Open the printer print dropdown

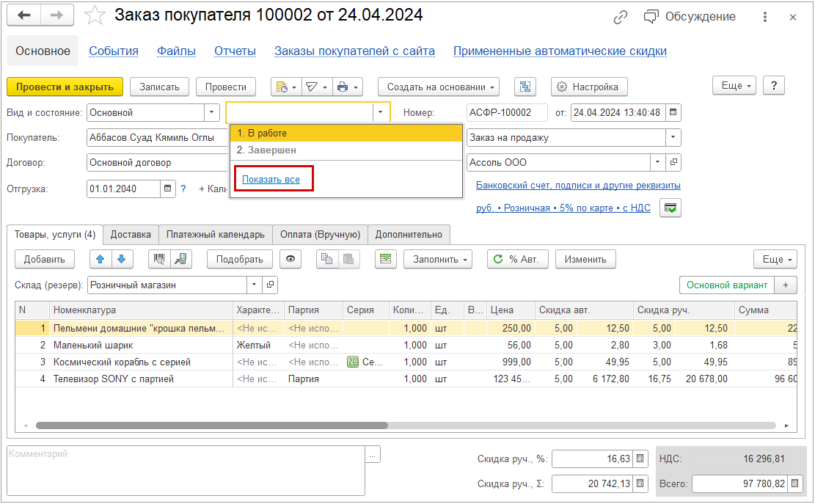[347, 87]
